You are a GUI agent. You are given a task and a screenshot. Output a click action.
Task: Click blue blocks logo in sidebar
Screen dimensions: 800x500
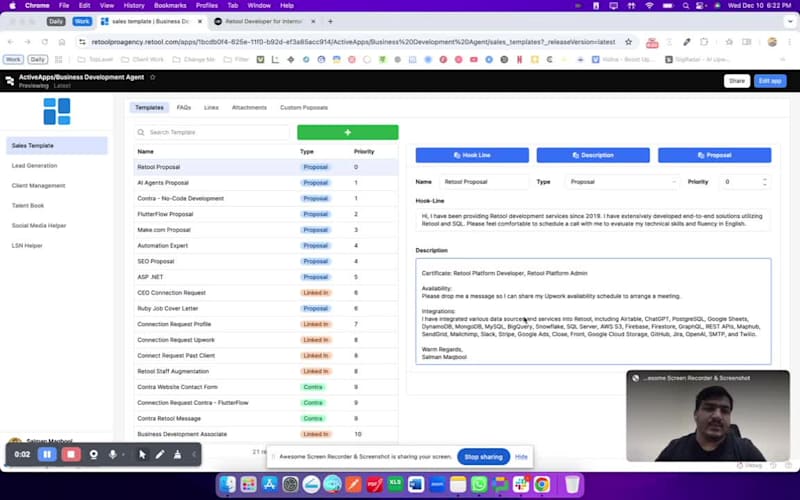click(x=57, y=111)
